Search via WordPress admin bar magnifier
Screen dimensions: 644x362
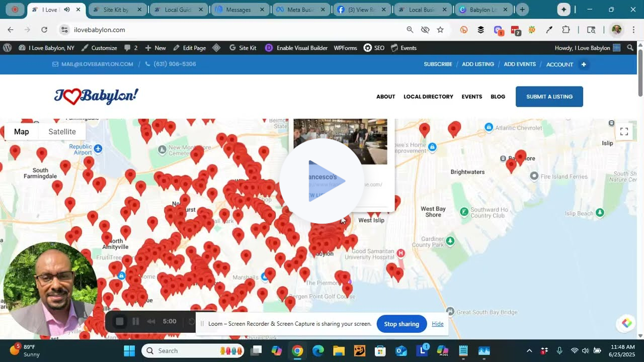coord(630,48)
